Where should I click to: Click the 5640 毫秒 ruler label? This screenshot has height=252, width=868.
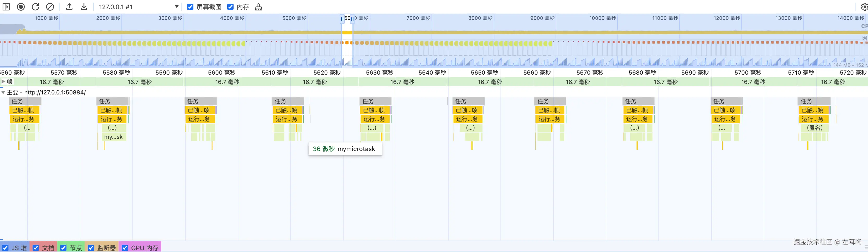click(432, 73)
